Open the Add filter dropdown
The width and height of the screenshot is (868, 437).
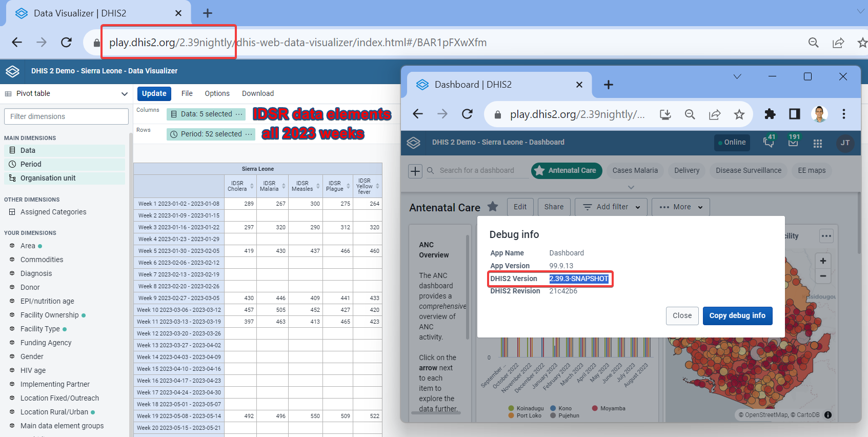click(611, 207)
